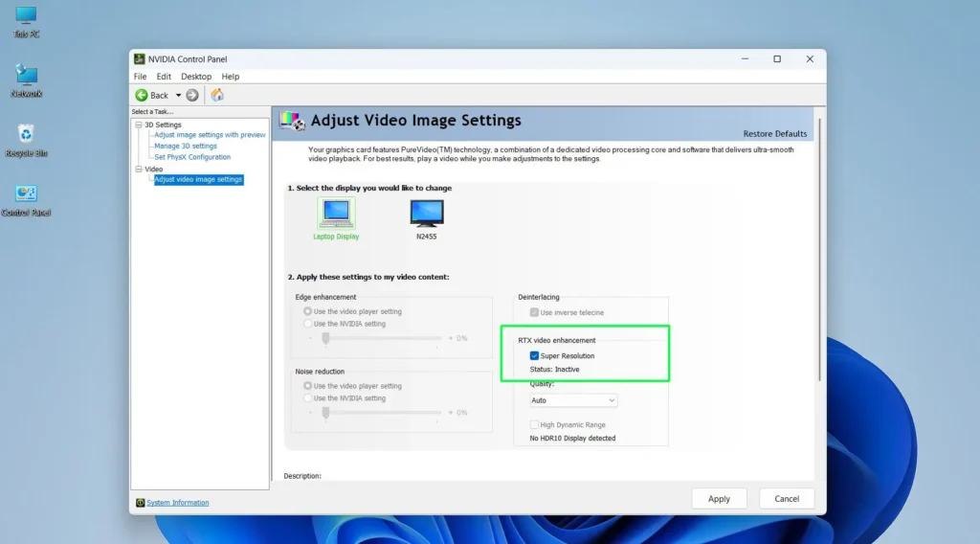
Task: Select Noise reduction NVIDIA setting radio
Action: [x=307, y=398]
